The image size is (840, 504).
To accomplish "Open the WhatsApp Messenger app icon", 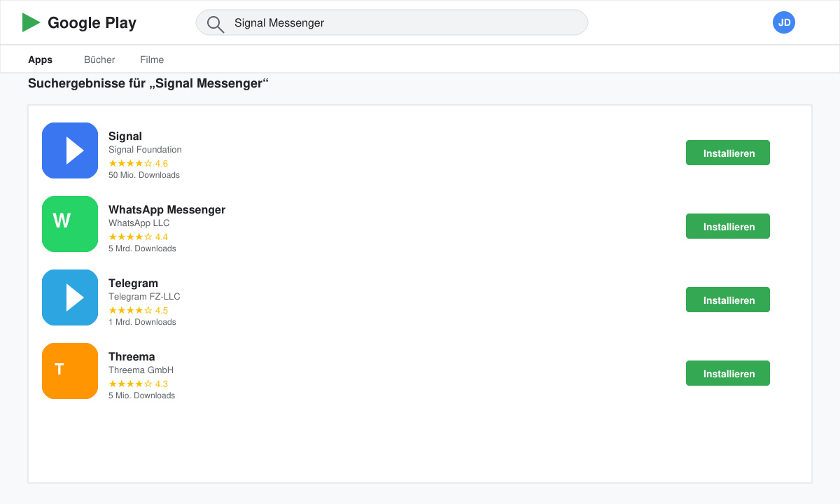I will 70,224.
